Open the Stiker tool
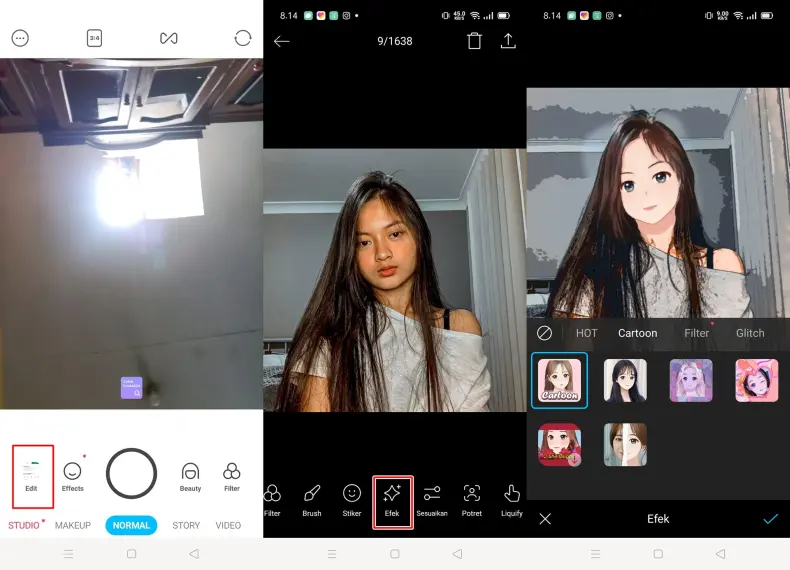 pyautogui.click(x=352, y=500)
